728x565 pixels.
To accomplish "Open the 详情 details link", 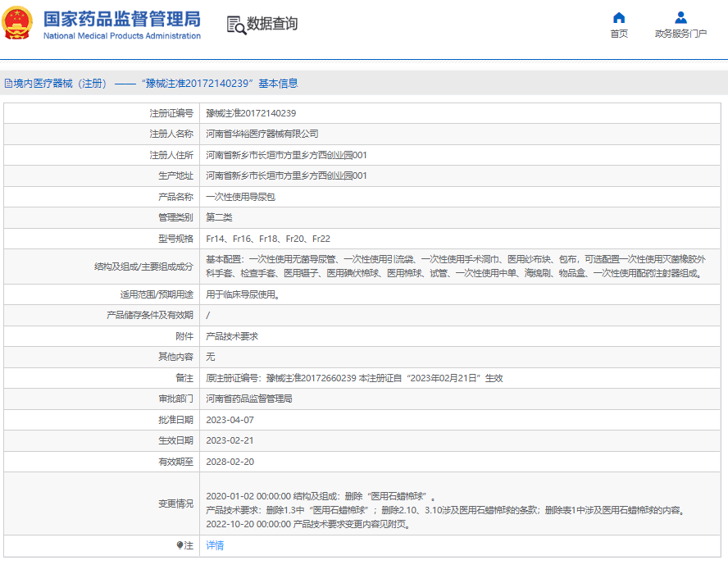I will coord(215,545).
